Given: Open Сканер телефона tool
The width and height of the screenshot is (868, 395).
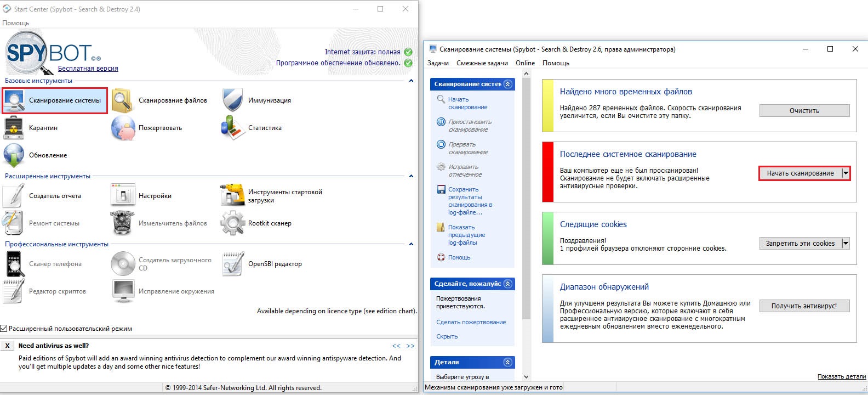Looking at the screenshot, I should (43, 264).
